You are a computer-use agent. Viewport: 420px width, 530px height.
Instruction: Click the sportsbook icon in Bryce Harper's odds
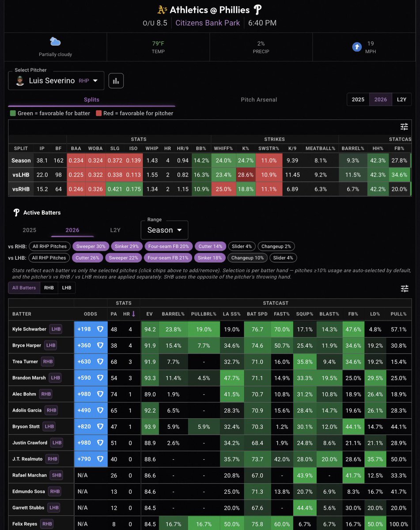[100, 345]
